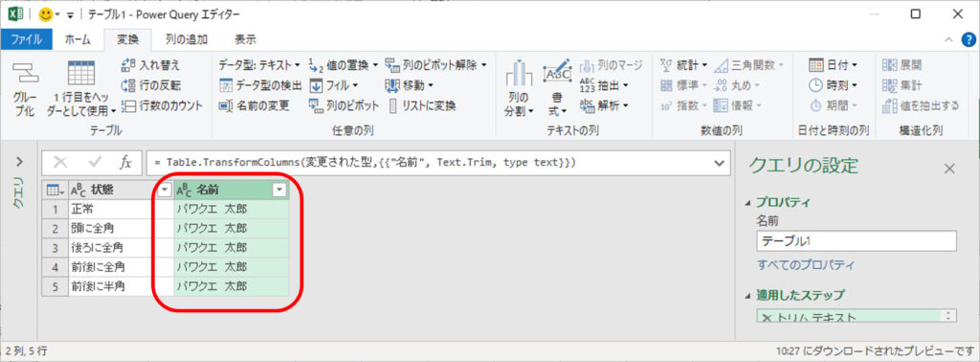The width and height of the screenshot is (980, 362).
Task: Click the cell 後ろに全角
Action: click(x=122, y=247)
